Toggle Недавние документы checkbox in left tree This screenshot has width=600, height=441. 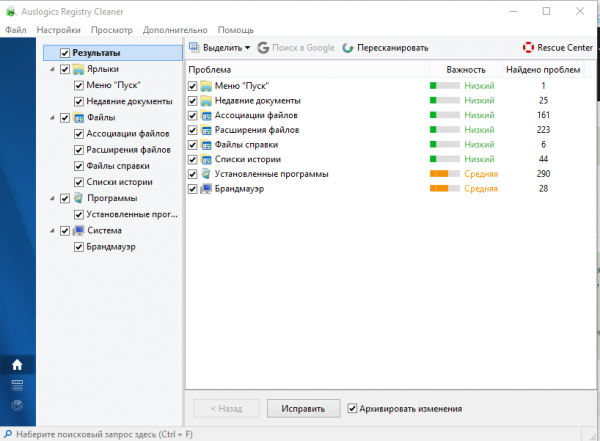[78, 101]
